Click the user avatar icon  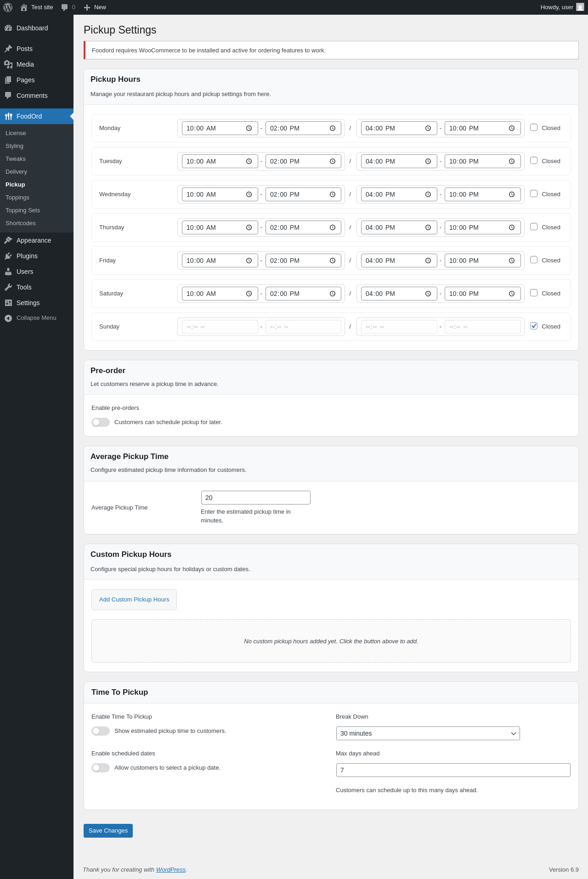pyautogui.click(x=580, y=7)
